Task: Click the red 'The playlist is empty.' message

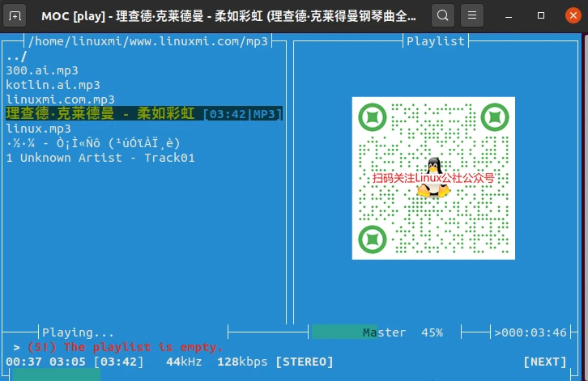Action: pyautogui.click(x=143, y=347)
